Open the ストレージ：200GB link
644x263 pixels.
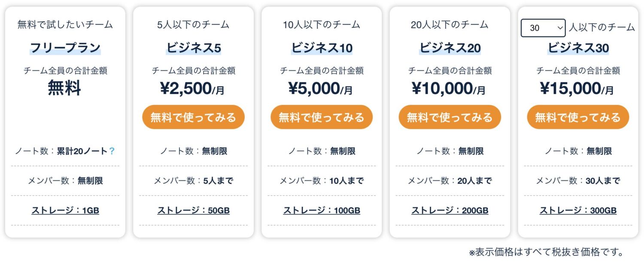click(450, 210)
